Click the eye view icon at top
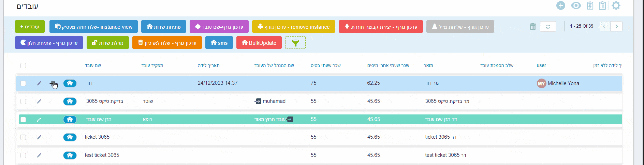The width and height of the screenshot is (644, 165). (x=576, y=5)
